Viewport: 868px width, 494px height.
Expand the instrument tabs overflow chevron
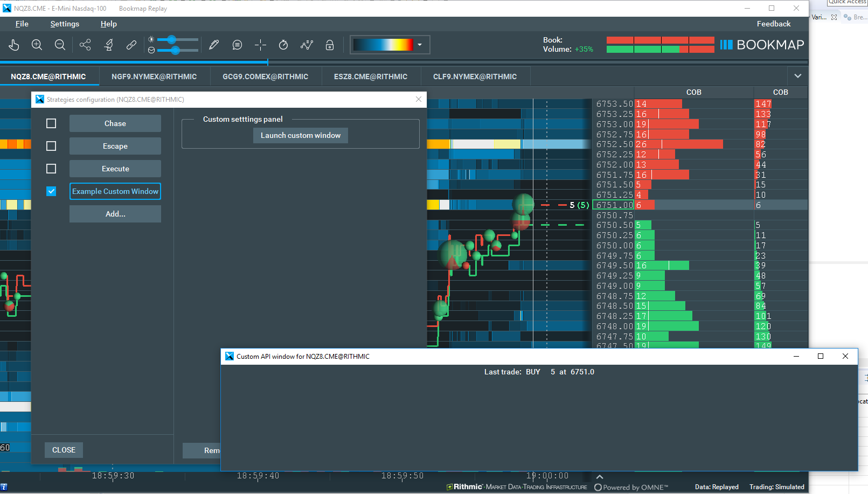797,76
